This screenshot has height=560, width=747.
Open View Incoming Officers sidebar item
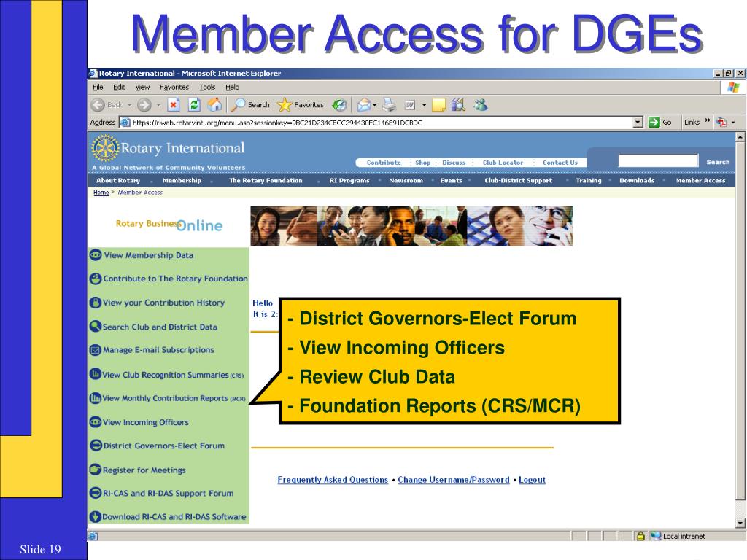click(139, 422)
